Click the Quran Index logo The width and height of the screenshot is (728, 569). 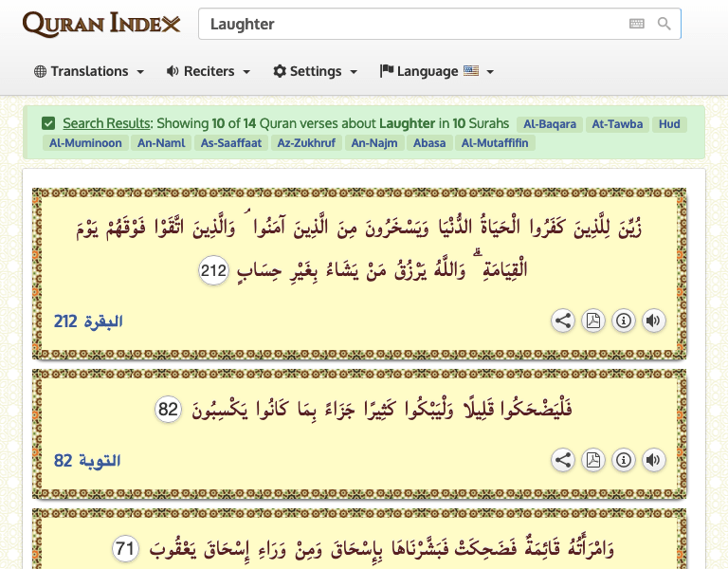[101, 25]
